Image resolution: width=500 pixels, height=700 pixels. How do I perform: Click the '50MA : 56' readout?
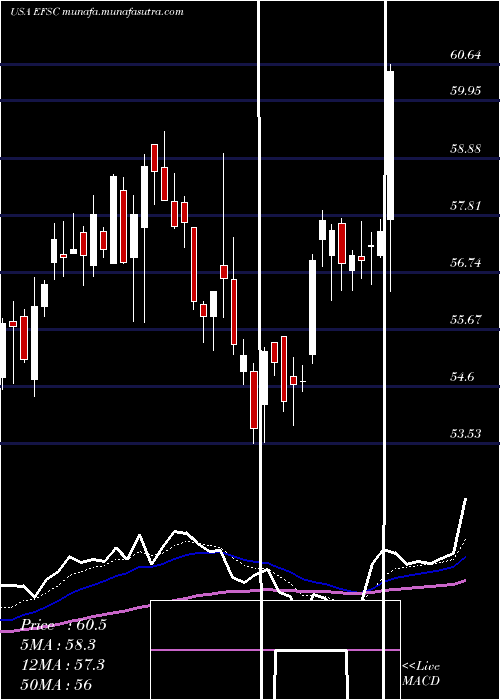pos(57,684)
